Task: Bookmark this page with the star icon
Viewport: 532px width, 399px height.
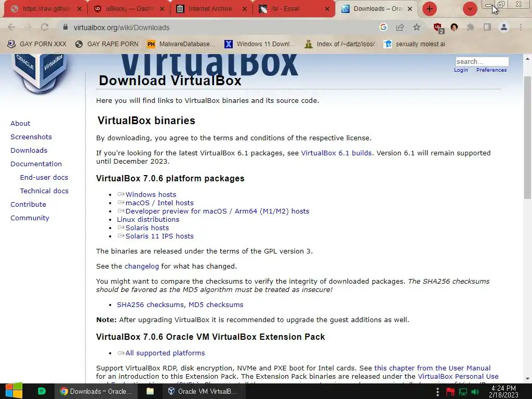Action: coord(417,28)
